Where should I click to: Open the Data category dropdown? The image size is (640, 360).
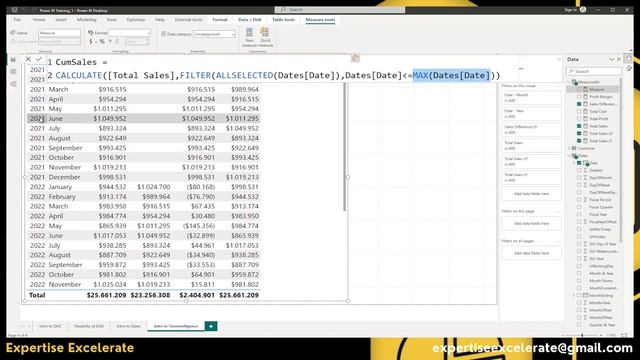pyautogui.click(x=214, y=34)
